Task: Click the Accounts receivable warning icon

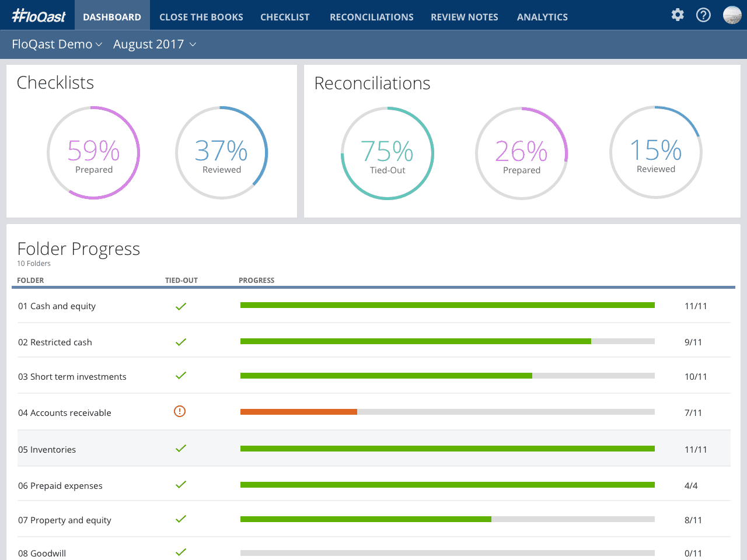Action: coord(180,412)
